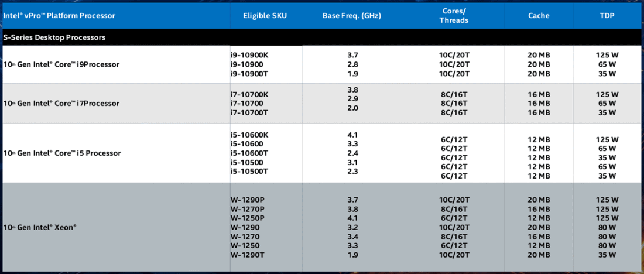The height and width of the screenshot is (274, 644).
Task: Click the 65 W TDP for i9-10900
Action: pyautogui.click(x=608, y=64)
